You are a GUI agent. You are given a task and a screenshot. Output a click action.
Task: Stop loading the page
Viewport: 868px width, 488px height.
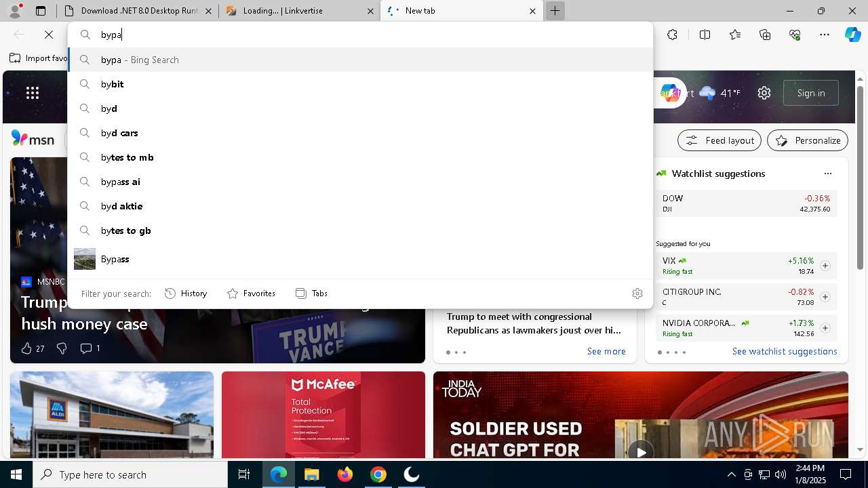[49, 34]
